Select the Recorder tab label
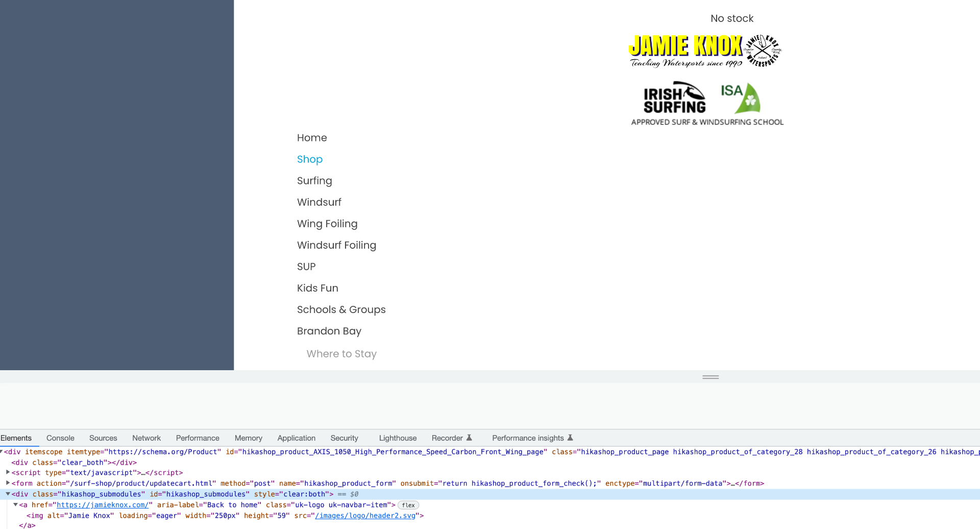This screenshot has width=980, height=529. pos(447,438)
